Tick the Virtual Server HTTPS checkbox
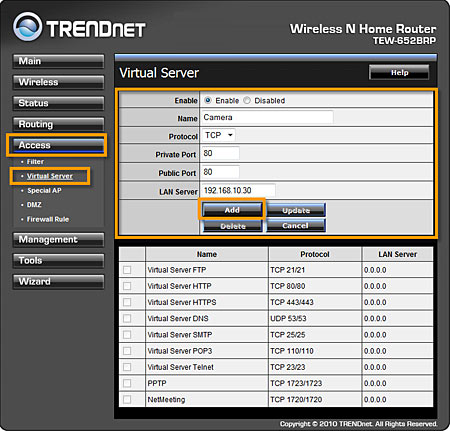450x431 pixels. (127, 302)
